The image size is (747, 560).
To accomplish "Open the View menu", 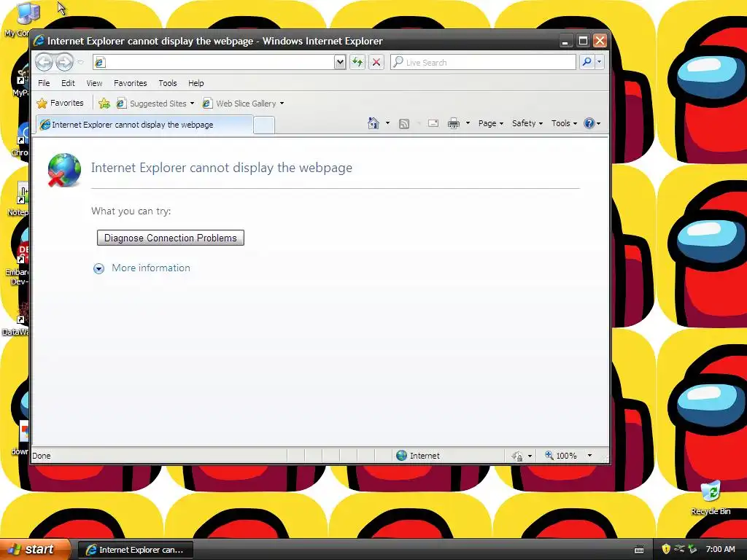I will pyautogui.click(x=94, y=83).
